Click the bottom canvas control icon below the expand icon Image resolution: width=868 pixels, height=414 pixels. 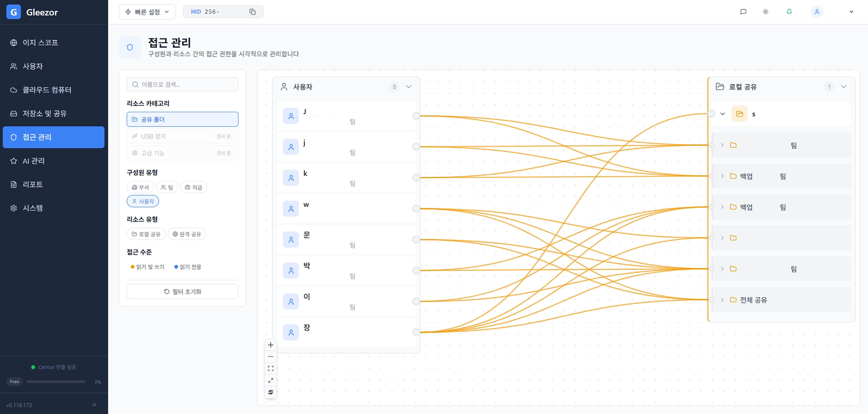point(271,392)
